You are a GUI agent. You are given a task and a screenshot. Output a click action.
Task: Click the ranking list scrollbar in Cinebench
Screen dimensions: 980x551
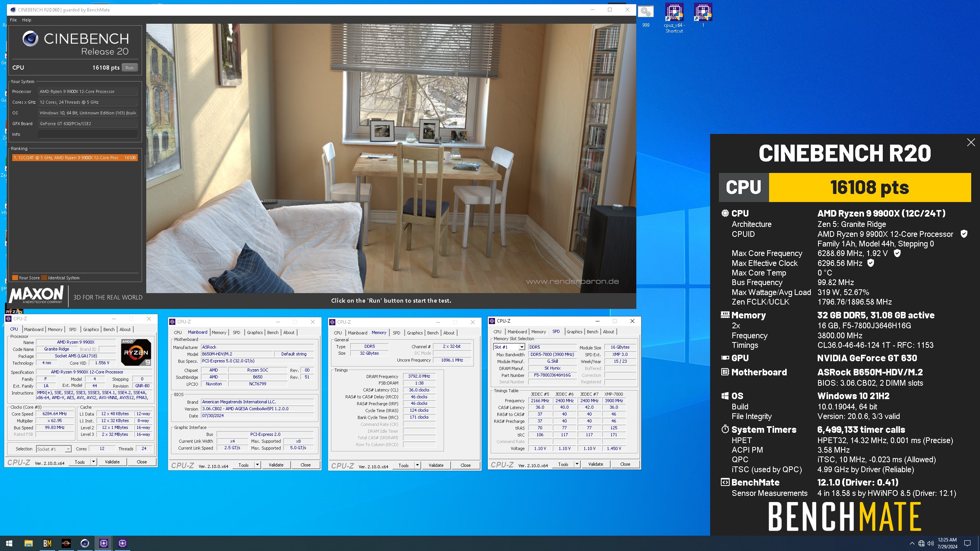pos(145,165)
